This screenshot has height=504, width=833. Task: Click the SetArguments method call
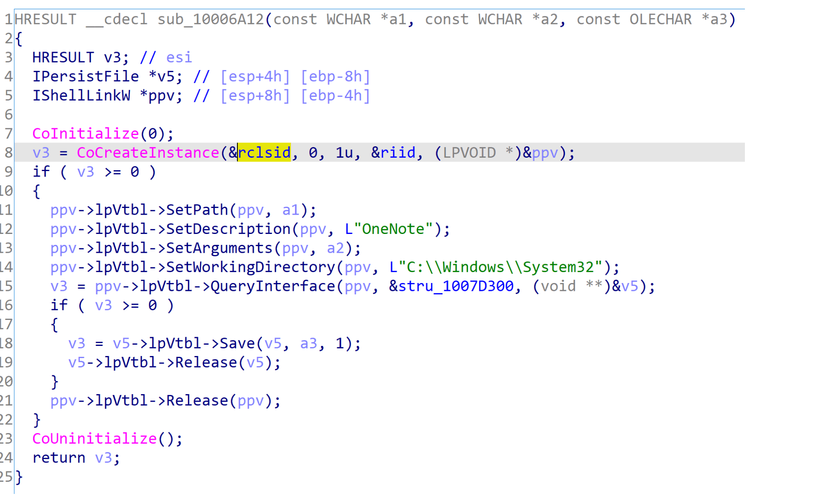[x=219, y=248]
